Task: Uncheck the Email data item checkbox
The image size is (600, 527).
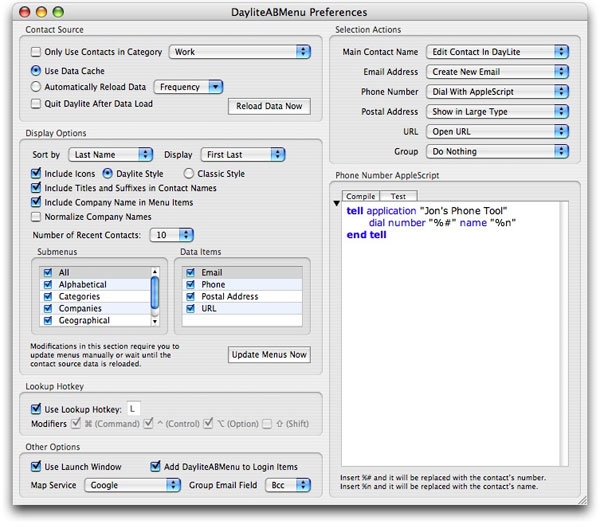Action: [190, 272]
